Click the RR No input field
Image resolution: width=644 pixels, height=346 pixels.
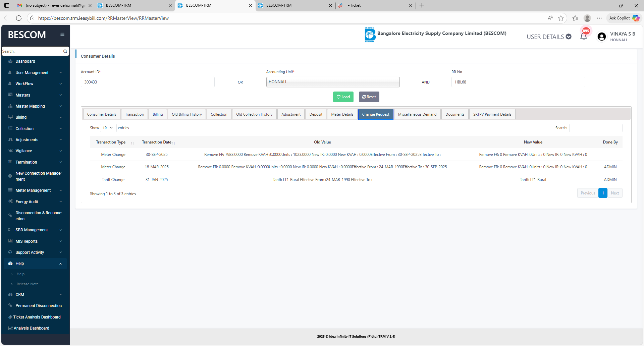click(x=518, y=82)
